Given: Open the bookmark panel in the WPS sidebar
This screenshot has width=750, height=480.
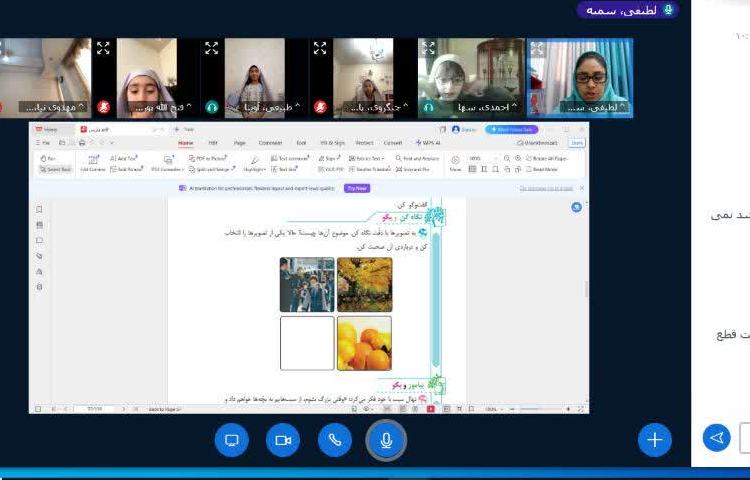Looking at the screenshot, I should (40, 209).
